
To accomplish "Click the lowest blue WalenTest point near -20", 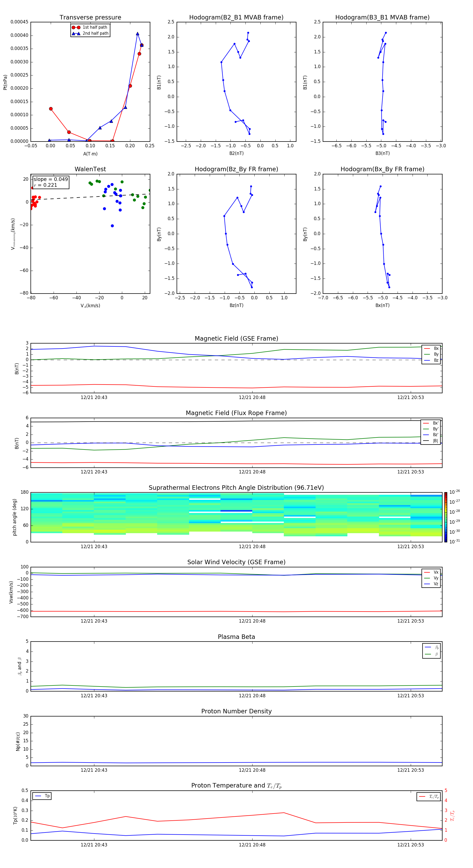I will click(x=112, y=226).
